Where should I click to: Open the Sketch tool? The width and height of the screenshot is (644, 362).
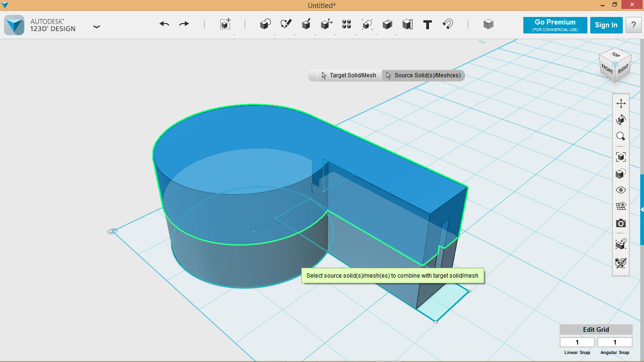(x=285, y=25)
